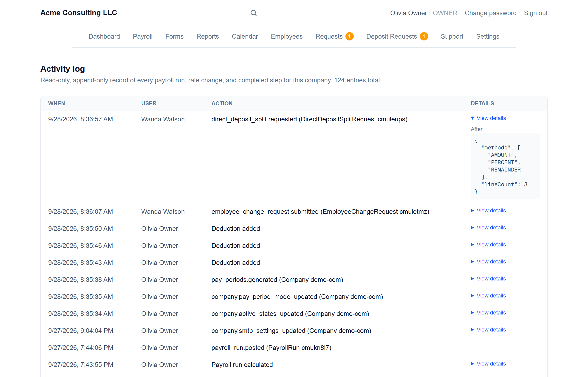Click Wanda Watson in the 8:36:07 AM row
588x377 pixels.
click(x=163, y=211)
